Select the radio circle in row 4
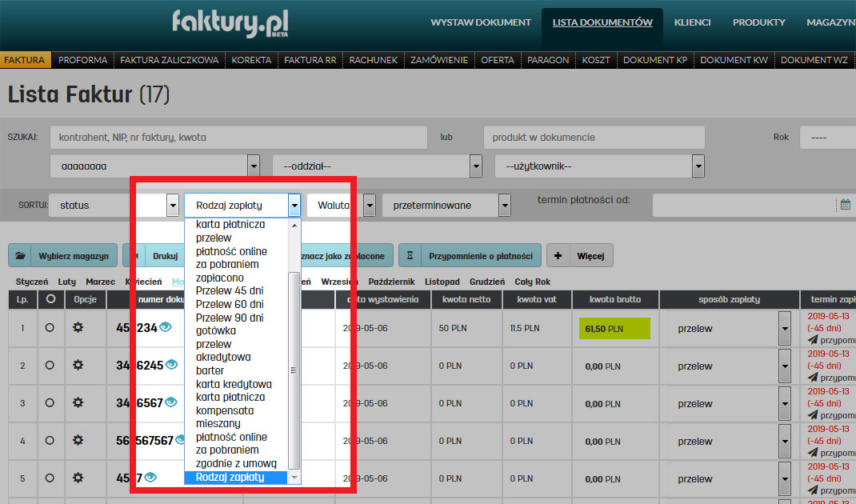The height and width of the screenshot is (504, 856). (x=50, y=441)
